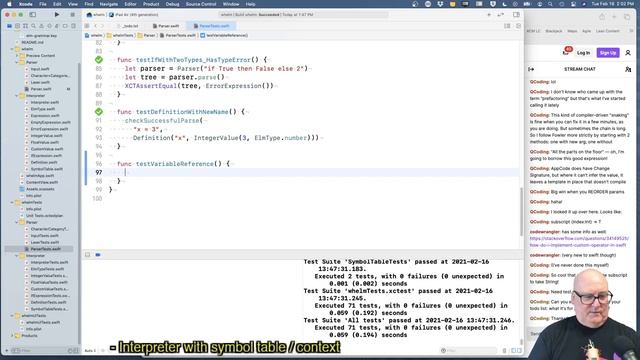
Task: Collapse the stream chat arrow icon
Action: (x=531, y=69)
